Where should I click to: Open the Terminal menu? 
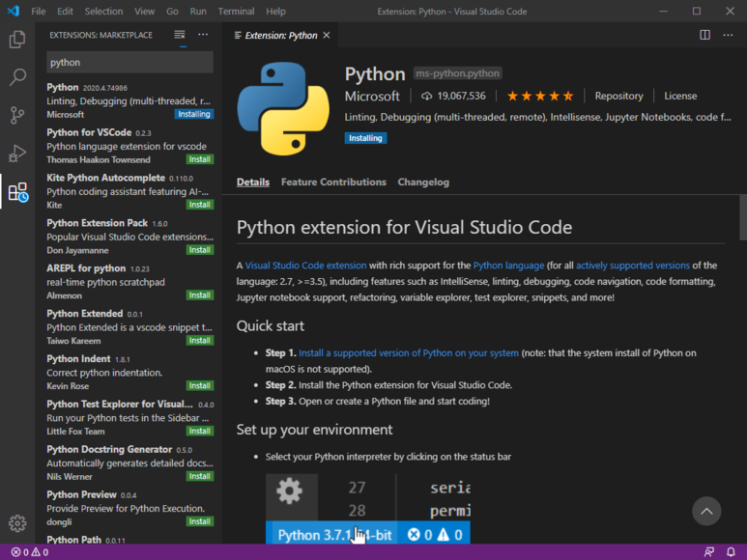[236, 11]
